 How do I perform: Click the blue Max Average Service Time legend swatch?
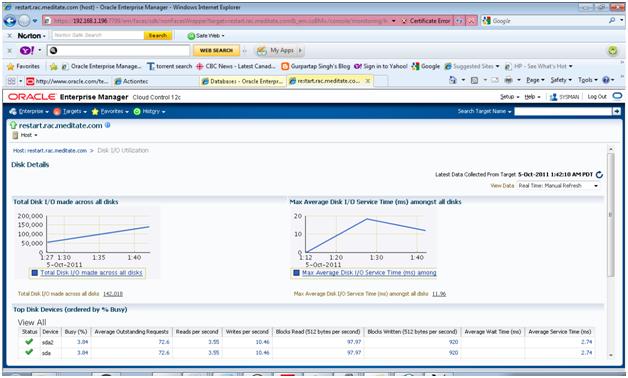[296, 273]
